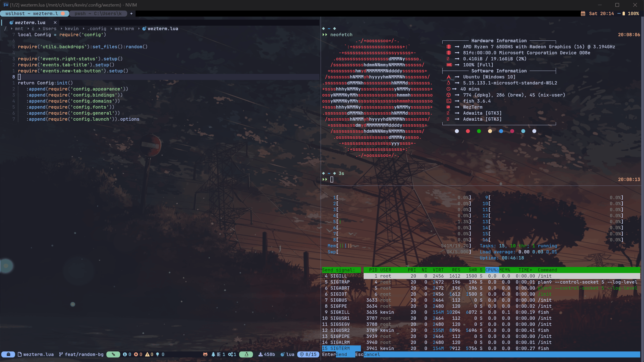This screenshot has height=362, width=644.
Task: Click the Copilot cat icon in statusline
Action: 205,354
